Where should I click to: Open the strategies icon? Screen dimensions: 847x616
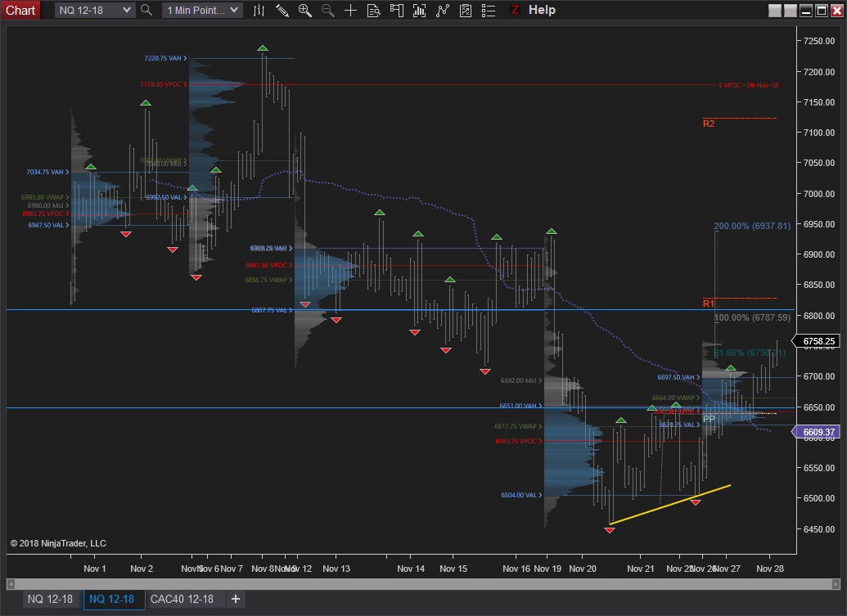click(x=465, y=11)
